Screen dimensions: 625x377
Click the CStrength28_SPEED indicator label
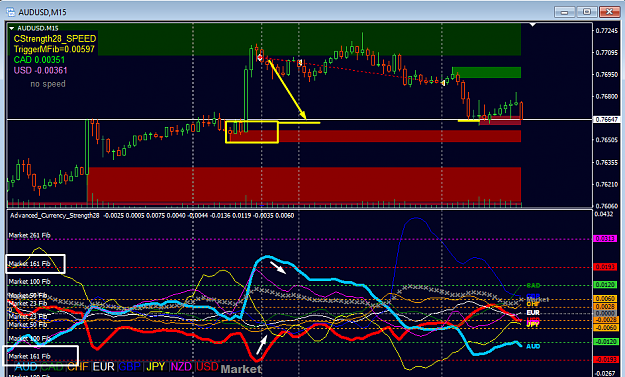(55, 39)
